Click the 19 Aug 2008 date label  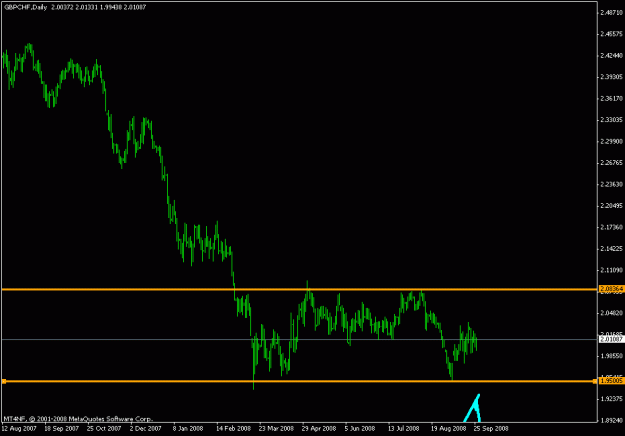(x=448, y=429)
